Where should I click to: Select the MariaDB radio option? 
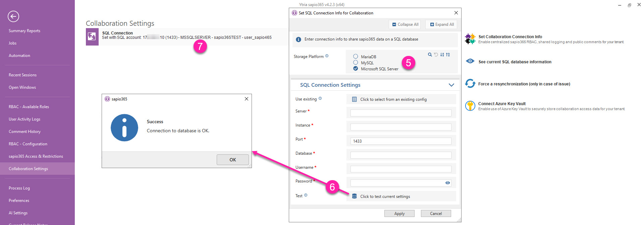click(x=356, y=56)
